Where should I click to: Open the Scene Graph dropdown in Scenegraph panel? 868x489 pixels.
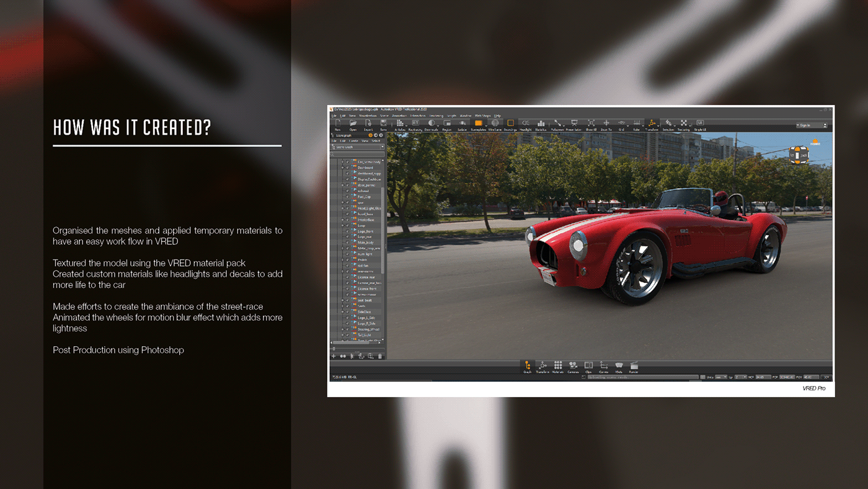click(x=358, y=147)
